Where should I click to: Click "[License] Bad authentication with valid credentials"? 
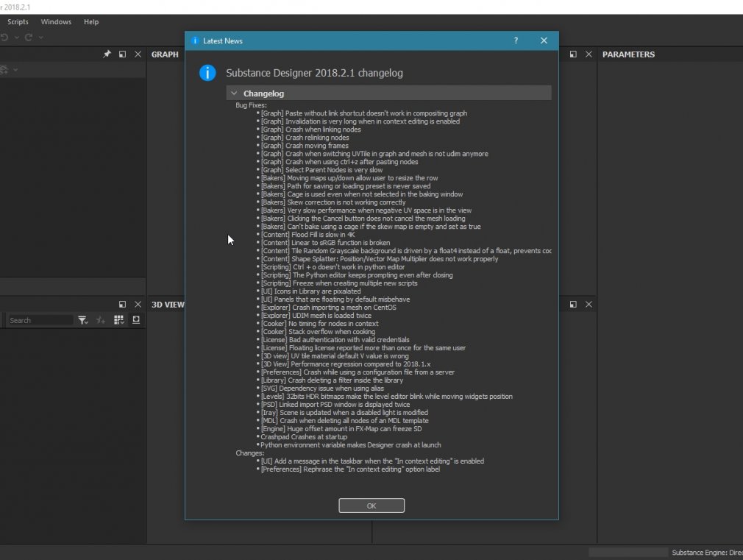tap(335, 339)
